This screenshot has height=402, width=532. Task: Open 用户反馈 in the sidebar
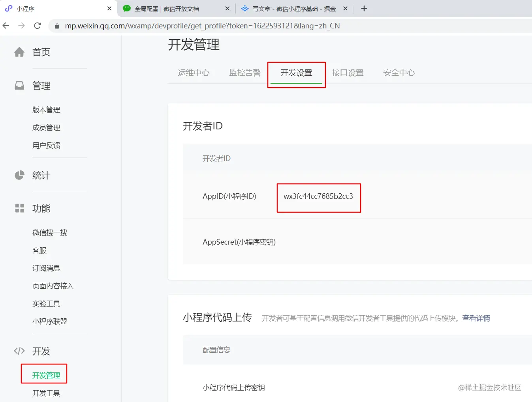(x=46, y=145)
